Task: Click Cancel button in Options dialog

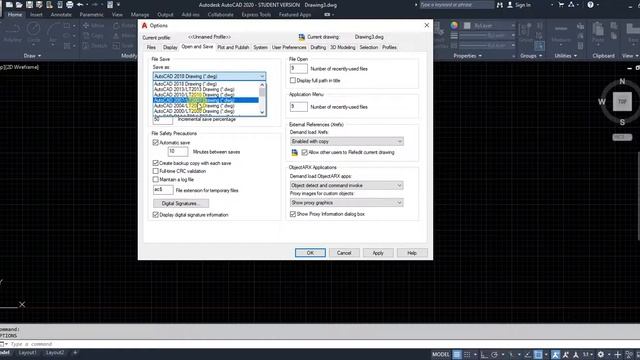Action: click(344, 253)
